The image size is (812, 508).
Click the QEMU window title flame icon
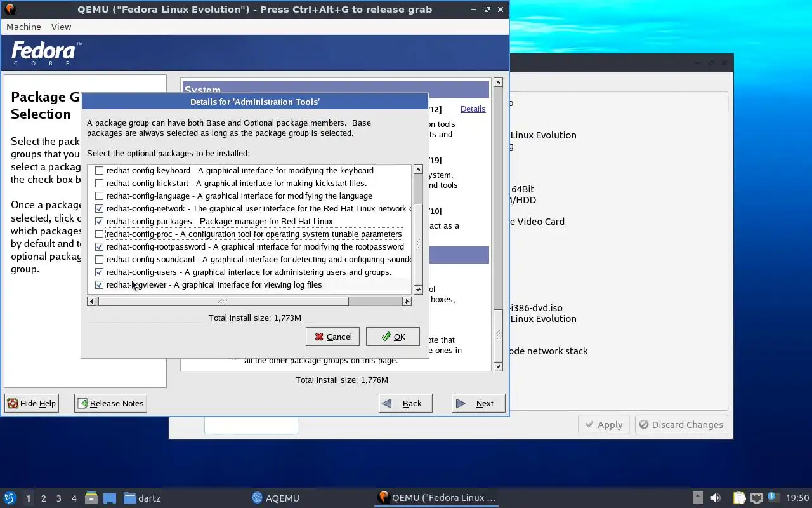[x=10, y=10]
